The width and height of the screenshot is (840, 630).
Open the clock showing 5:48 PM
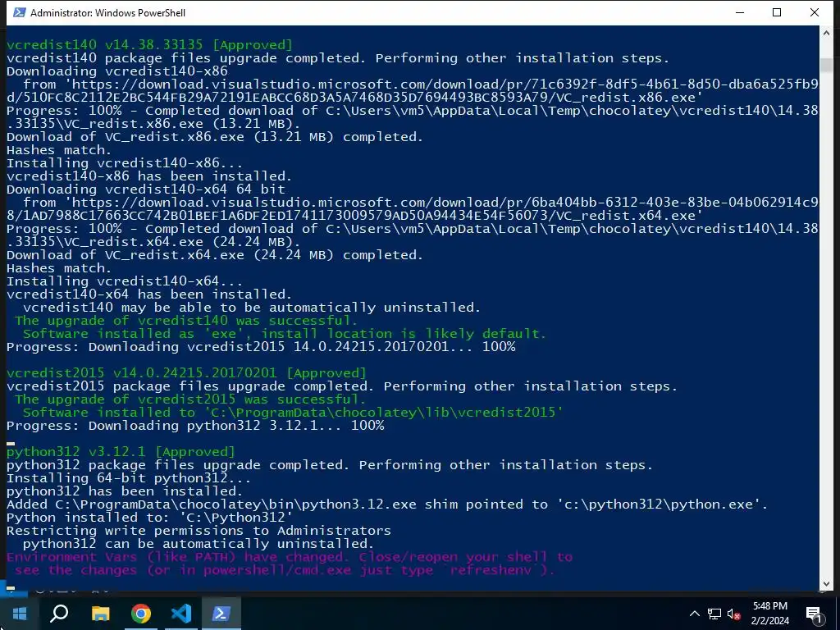[769, 614]
